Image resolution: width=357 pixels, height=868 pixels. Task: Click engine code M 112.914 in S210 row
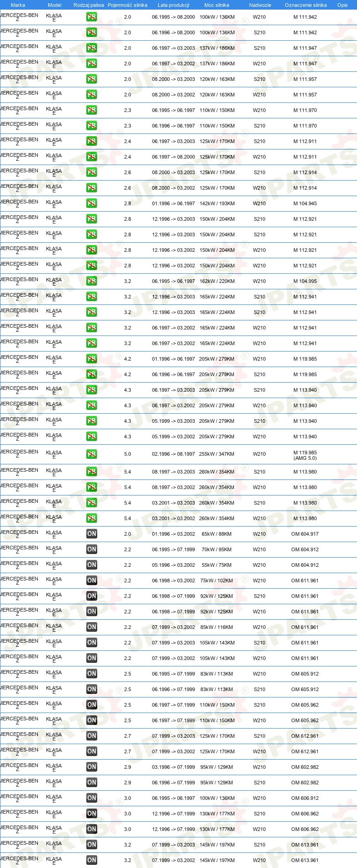305,172
